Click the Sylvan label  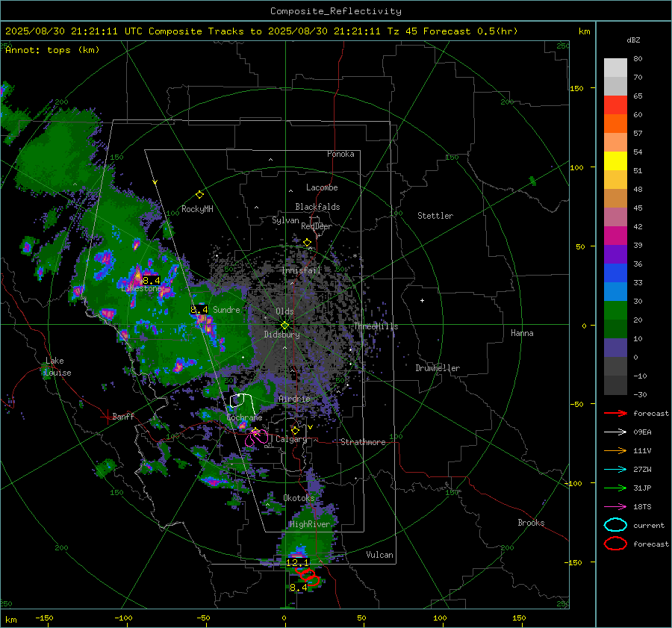(285, 220)
